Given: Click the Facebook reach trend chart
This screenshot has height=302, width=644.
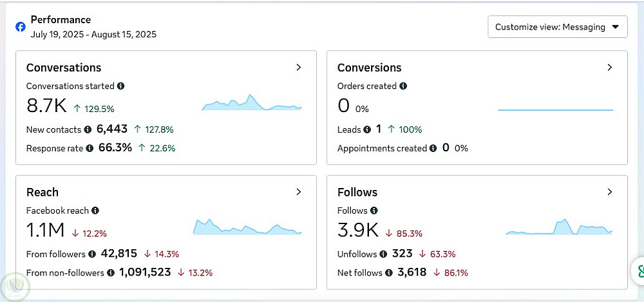Looking at the screenshot, I should pyautogui.click(x=247, y=227).
